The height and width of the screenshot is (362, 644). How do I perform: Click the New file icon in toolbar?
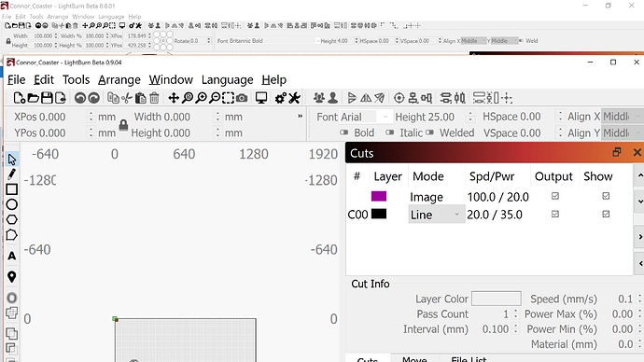20,98
